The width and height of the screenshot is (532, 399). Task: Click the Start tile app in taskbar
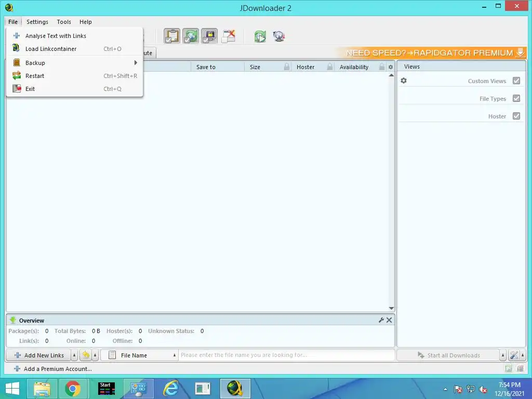point(106,389)
